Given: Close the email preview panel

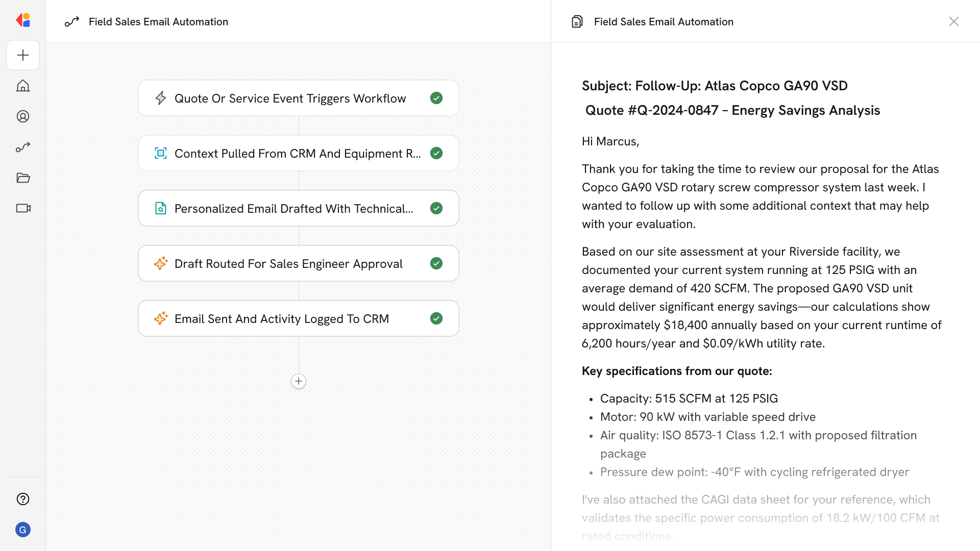Looking at the screenshot, I should tap(953, 21).
